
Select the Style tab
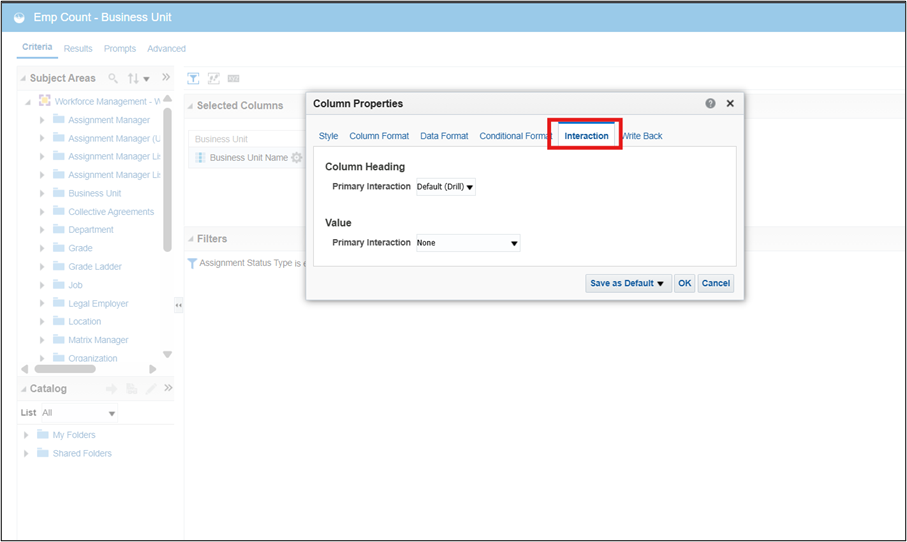pyautogui.click(x=328, y=136)
